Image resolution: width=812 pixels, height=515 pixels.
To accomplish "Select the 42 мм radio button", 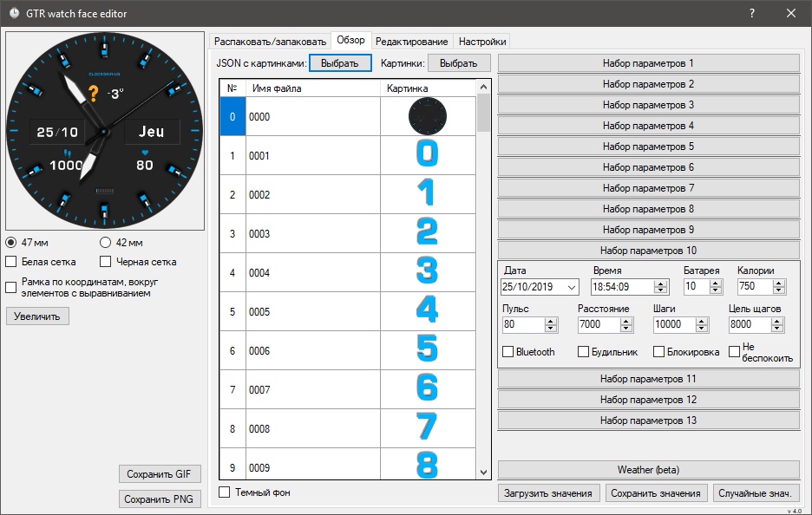I will point(106,243).
